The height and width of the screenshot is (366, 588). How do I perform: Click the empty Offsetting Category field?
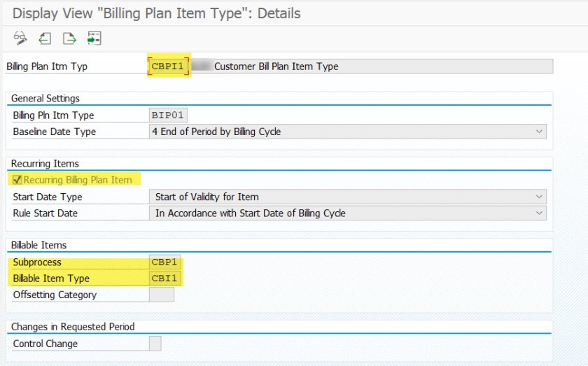[162, 295]
